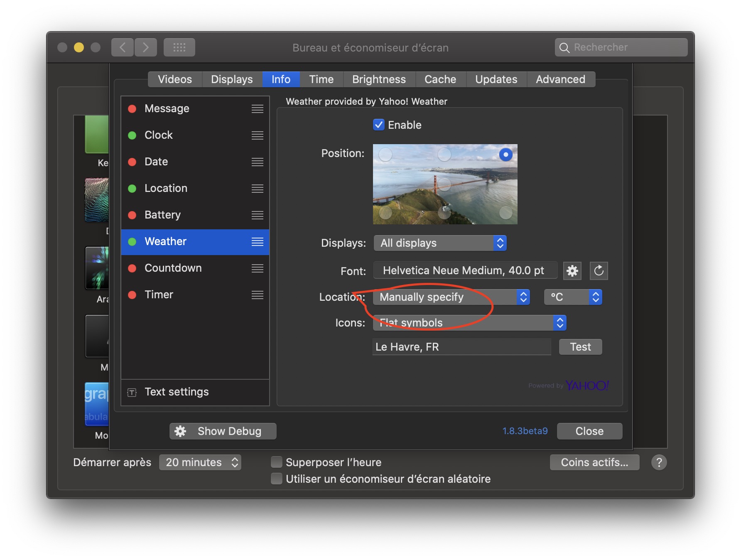Click the 1.8.3beta9 version link

tap(525, 431)
